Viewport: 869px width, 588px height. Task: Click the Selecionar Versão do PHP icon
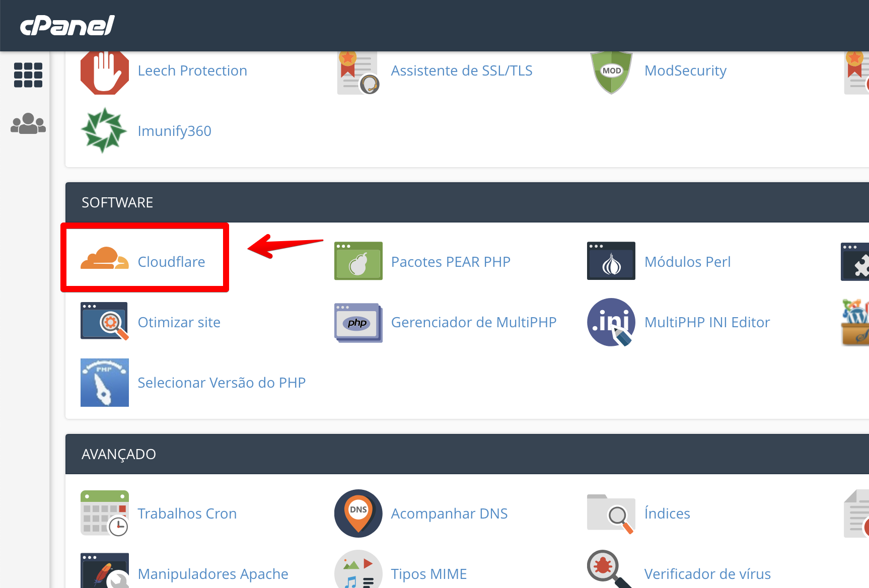point(104,383)
